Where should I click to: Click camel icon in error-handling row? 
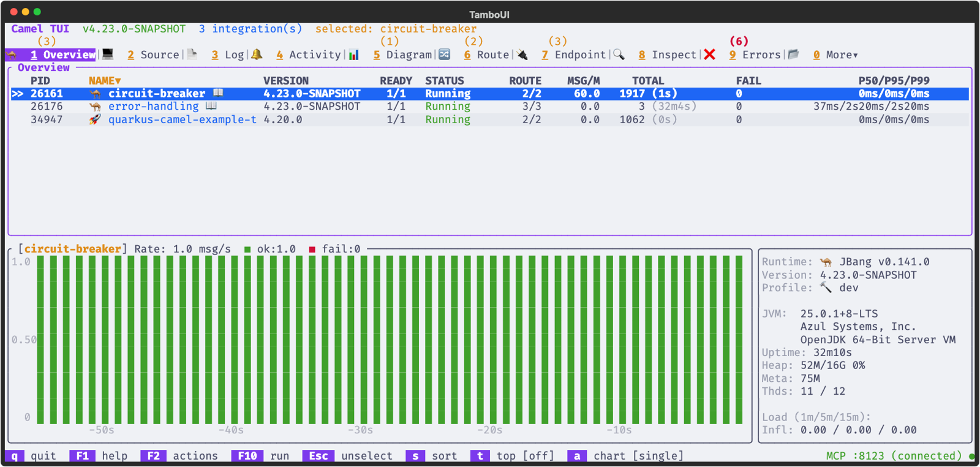pyautogui.click(x=95, y=107)
